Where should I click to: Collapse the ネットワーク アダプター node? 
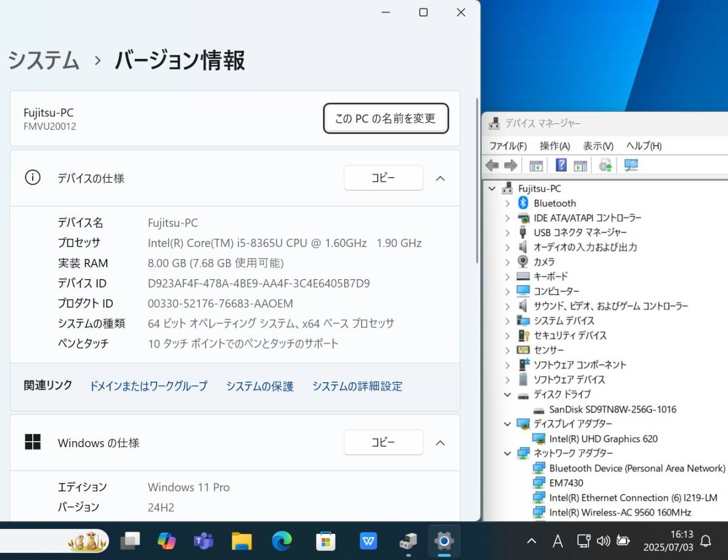point(508,453)
